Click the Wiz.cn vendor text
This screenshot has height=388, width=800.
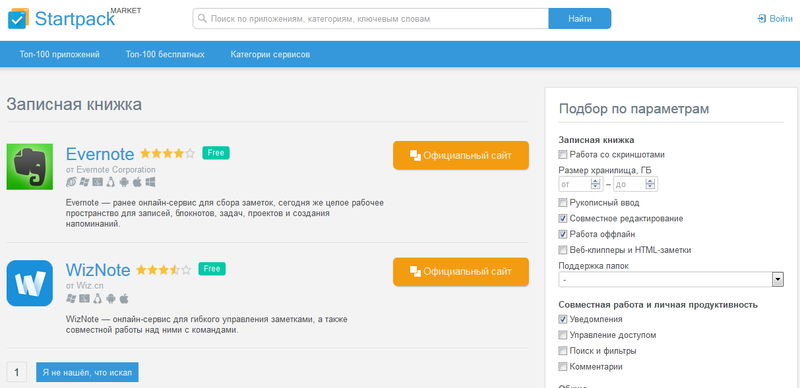click(89, 286)
